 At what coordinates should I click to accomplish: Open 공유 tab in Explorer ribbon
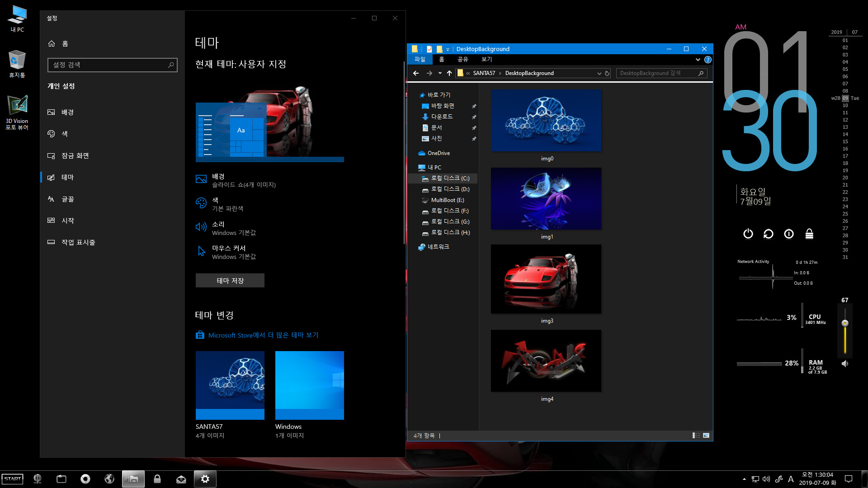(462, 59)
